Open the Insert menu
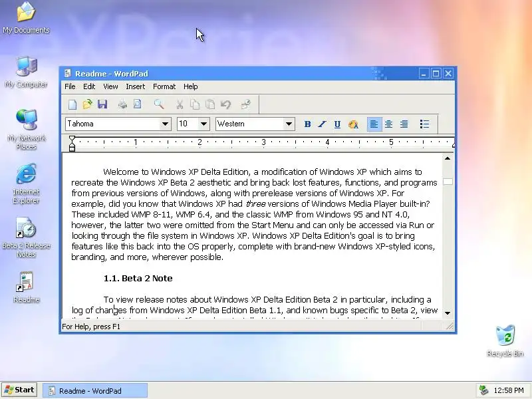The width and height of the screenshot is (532, 399). click(x=136, y=86)
